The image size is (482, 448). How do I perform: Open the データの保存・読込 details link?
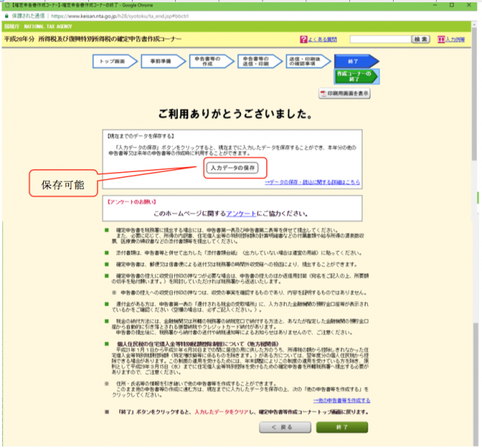point(312,181)
